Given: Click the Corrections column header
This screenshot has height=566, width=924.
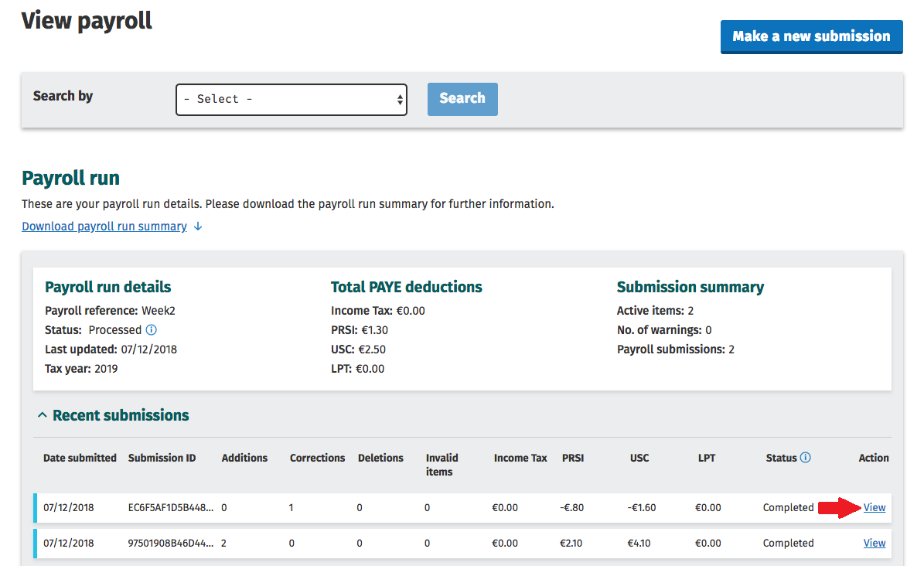Looking at the screenshot, I should [318, 458].
